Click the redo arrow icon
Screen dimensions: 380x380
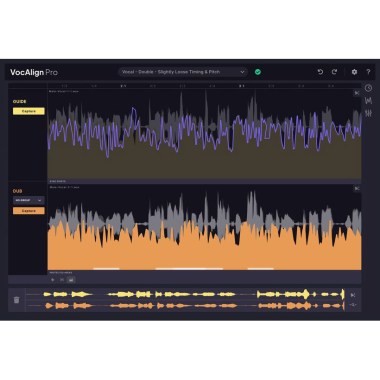coord(334,72)
